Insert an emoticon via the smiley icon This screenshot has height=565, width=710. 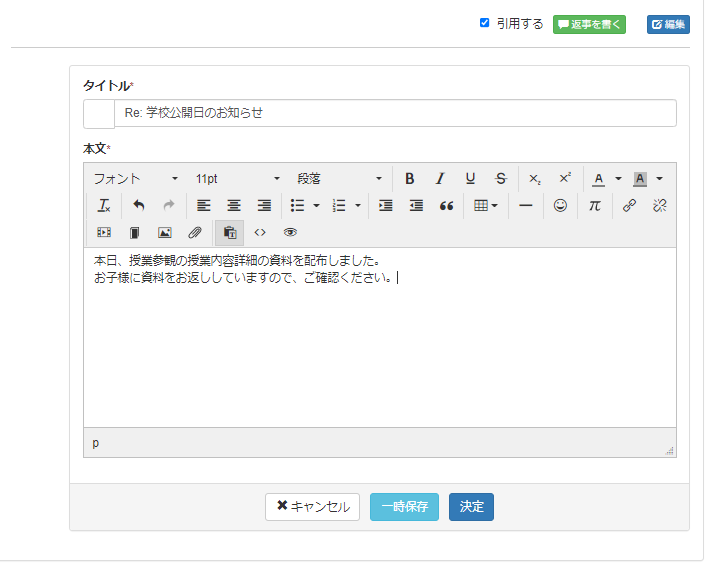click(560, 206)
